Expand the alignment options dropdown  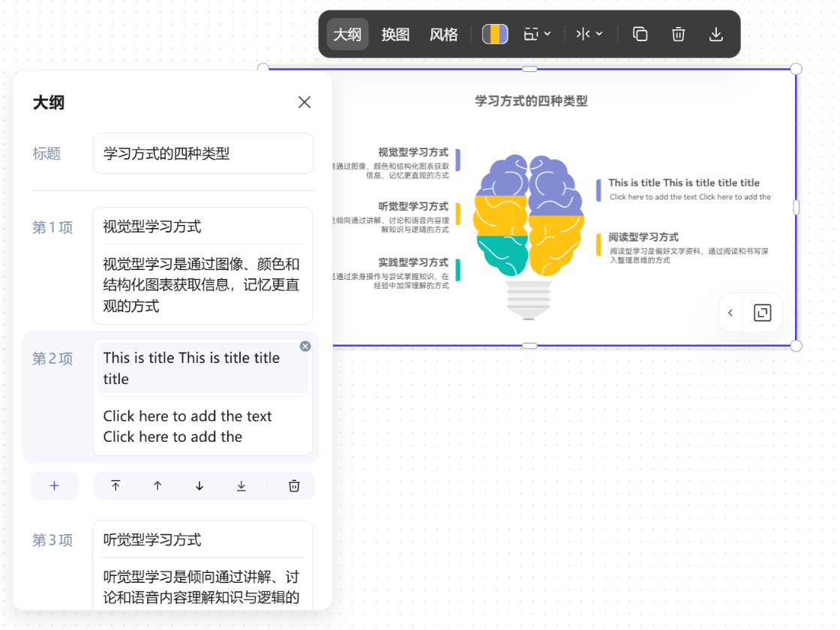(589, 34)
